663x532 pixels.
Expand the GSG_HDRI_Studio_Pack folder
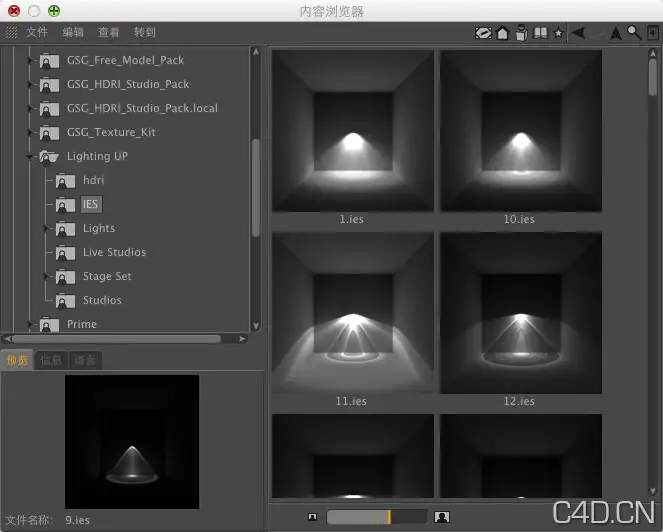30,85
